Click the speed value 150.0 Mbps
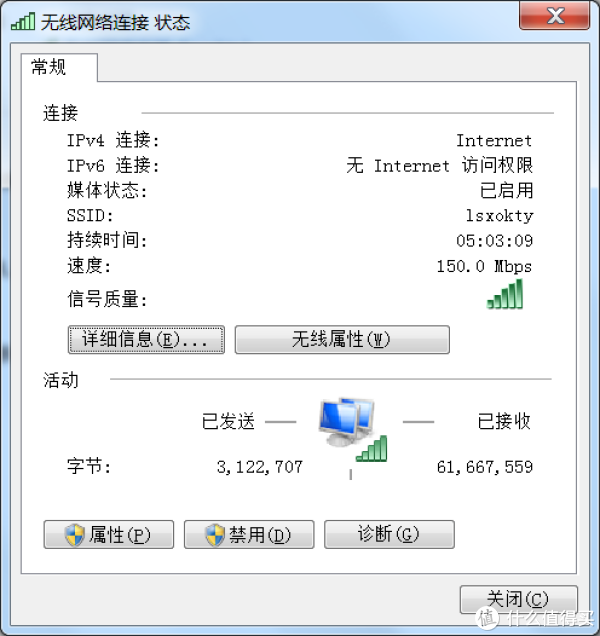600x636 pixels. click(484, 266)
